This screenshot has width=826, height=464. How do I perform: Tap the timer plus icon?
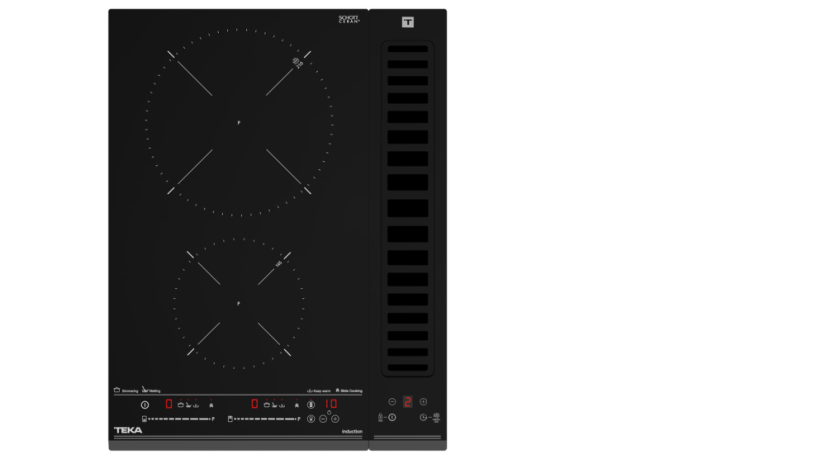coord(335,419)
